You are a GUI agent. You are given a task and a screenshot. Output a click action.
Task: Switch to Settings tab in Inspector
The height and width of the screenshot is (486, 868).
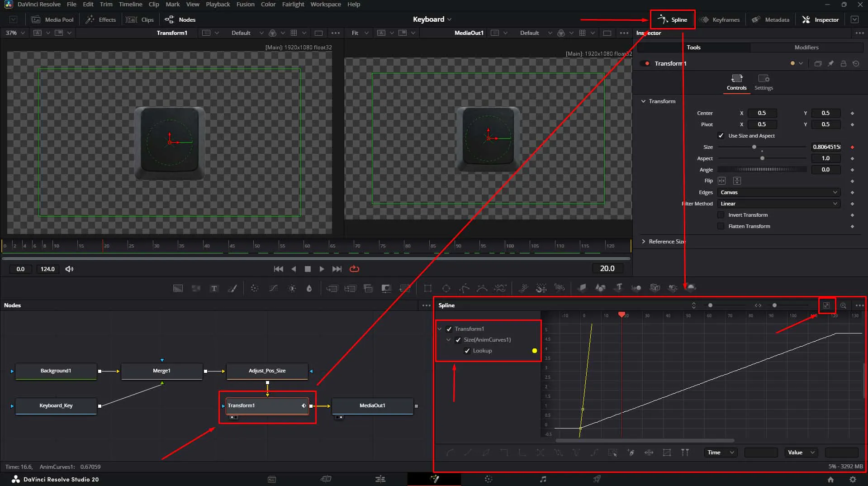(x=764, y=82)
